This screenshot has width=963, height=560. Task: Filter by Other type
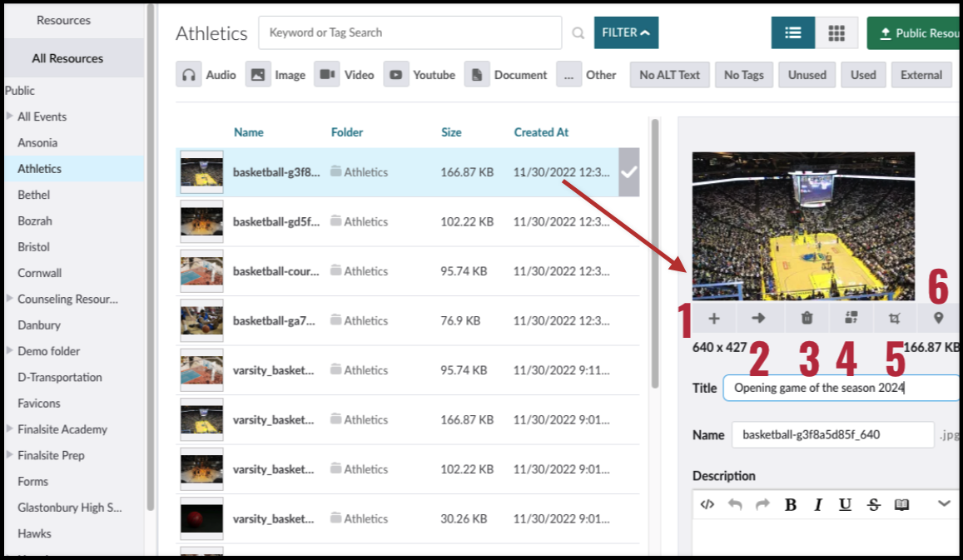point(587,74)
